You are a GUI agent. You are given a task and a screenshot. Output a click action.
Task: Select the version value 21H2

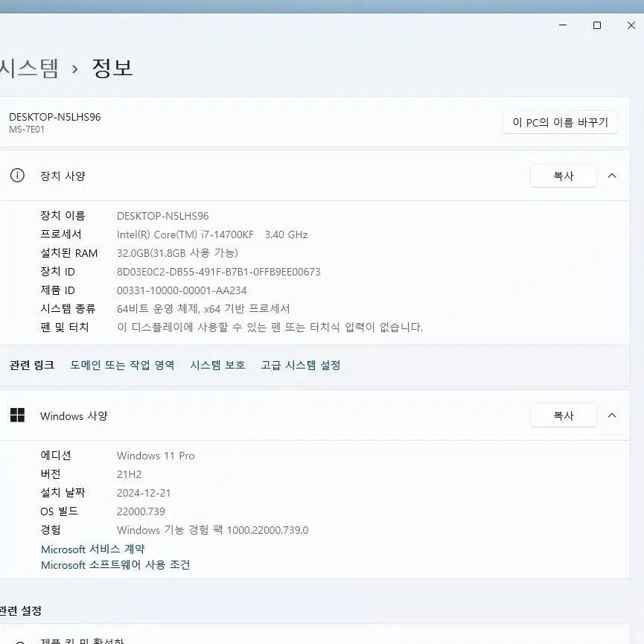[x=129, y=474]
